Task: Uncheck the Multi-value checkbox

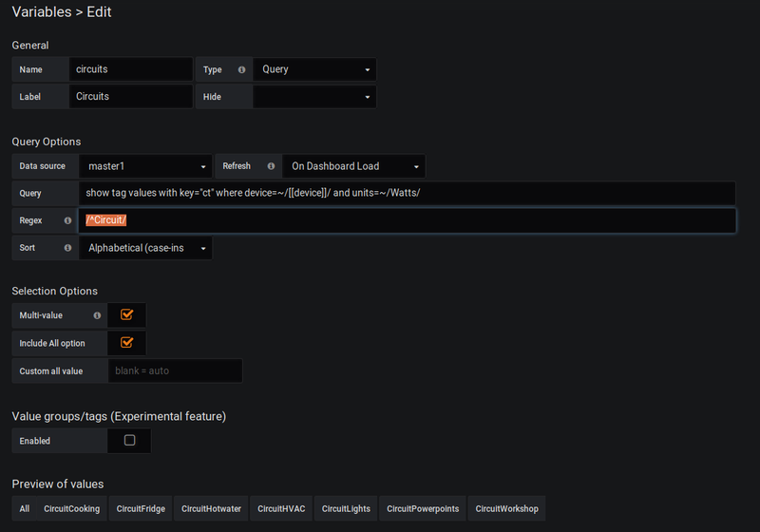Action: [127, 315]
